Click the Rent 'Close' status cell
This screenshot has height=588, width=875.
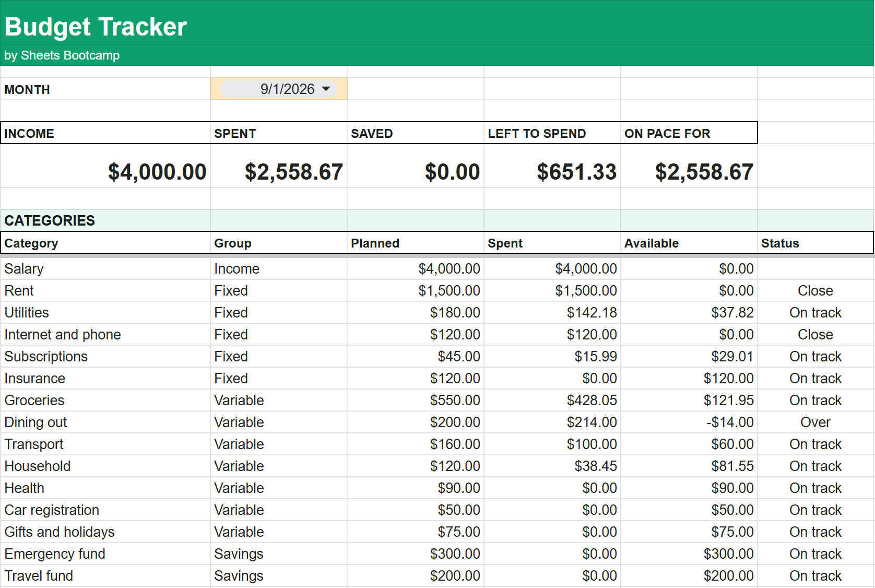click(x=815, y=290)
